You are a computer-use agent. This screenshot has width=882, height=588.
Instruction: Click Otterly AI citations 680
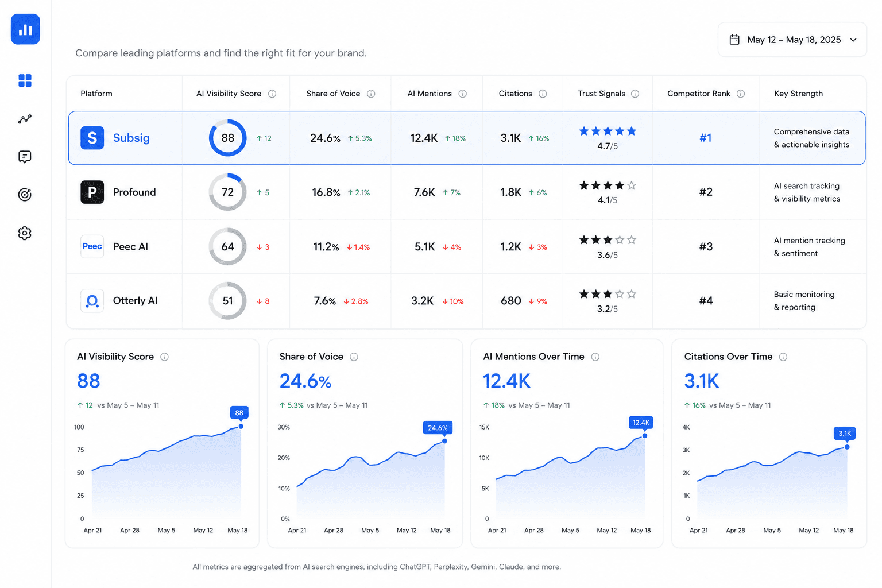pos(511,301)
